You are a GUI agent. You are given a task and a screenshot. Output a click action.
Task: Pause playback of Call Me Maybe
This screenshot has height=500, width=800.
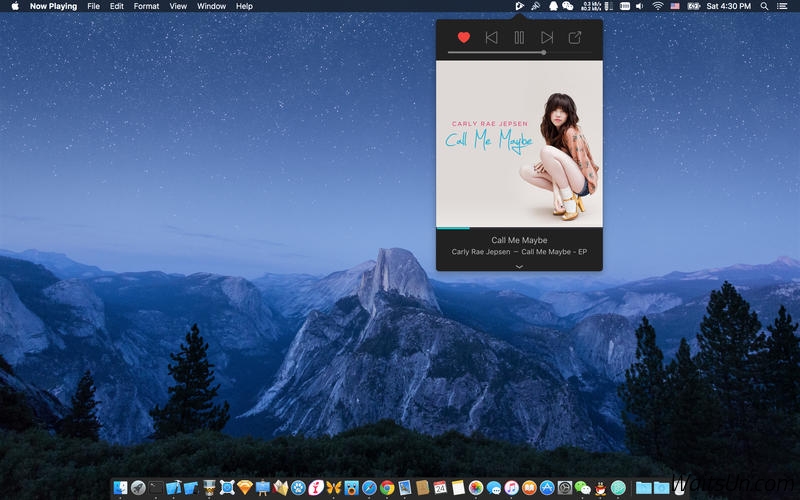(519, 37)
